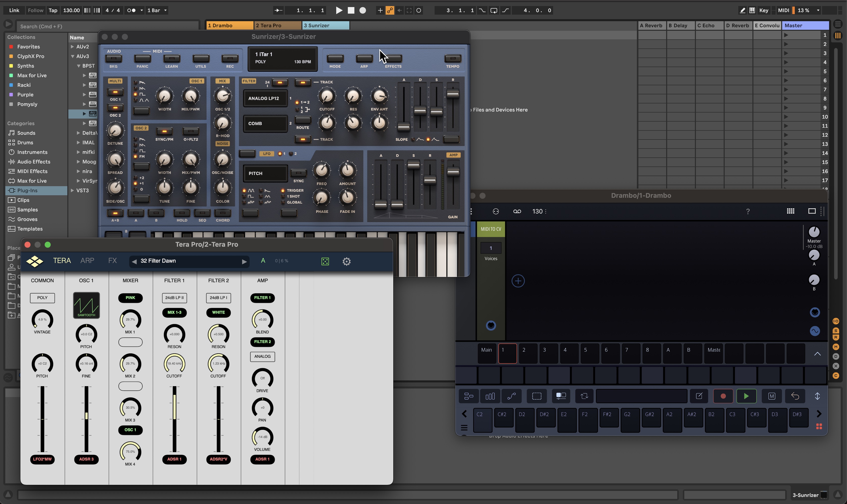Click Tera Pro logo icon
The image size is (847, 504).
pyautogui.click(x=35, y=261)
